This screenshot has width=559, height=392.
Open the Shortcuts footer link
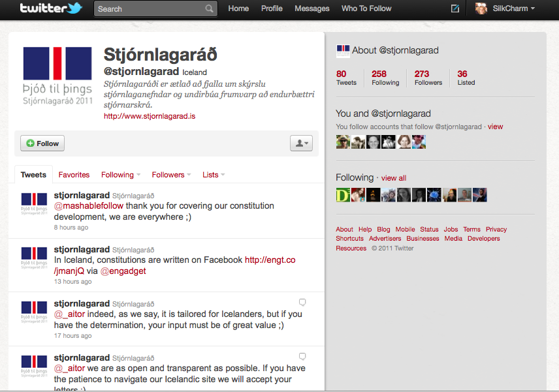pyautogui.click(x=350, y=239)
